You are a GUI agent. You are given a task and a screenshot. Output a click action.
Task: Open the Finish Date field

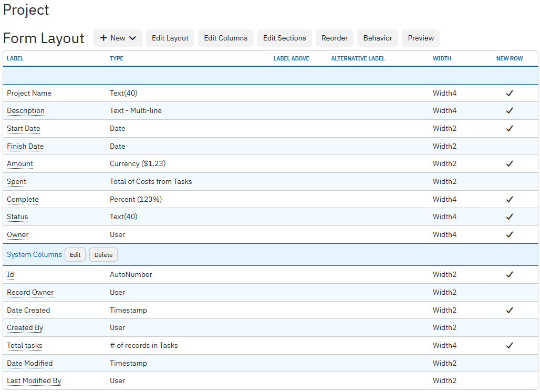(25, 147)
